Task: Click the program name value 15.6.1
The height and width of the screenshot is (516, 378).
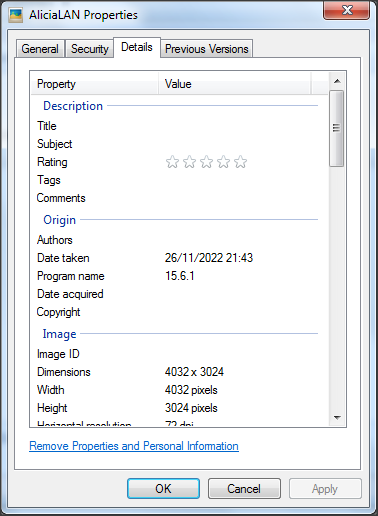Action: click(x=180, y=276)
